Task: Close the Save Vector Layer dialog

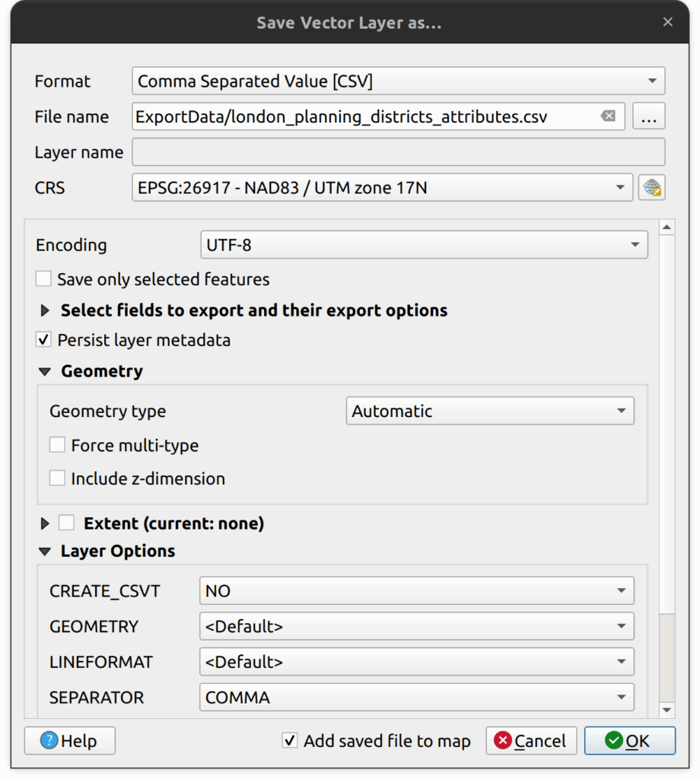Action: 667,22
